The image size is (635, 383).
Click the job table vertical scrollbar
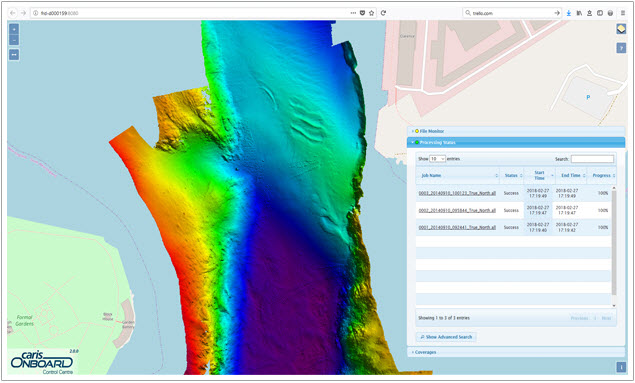[614, 246]
